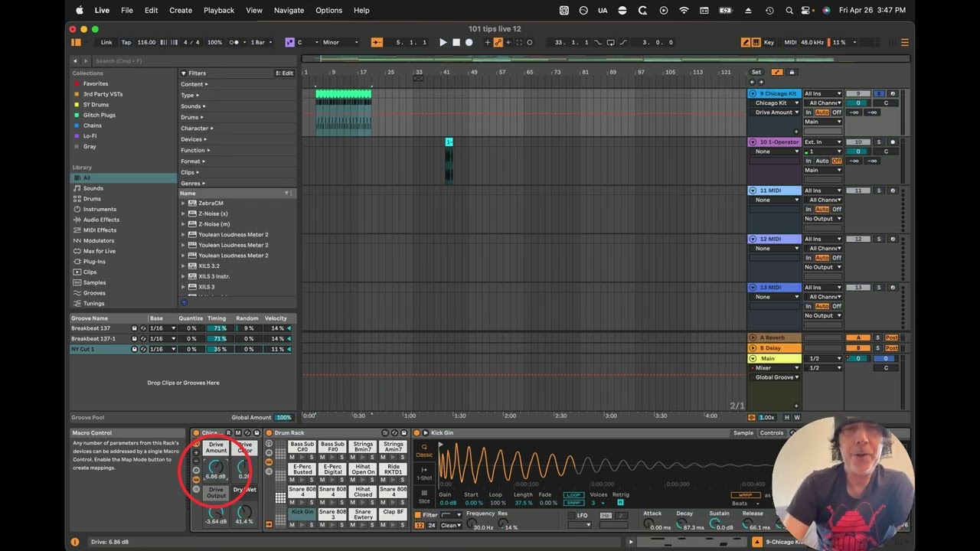This screenshot has height=551, width=980.
Task: Open All Ins dropdown for 9 Chicago Kit
Action: pos(822,93)
